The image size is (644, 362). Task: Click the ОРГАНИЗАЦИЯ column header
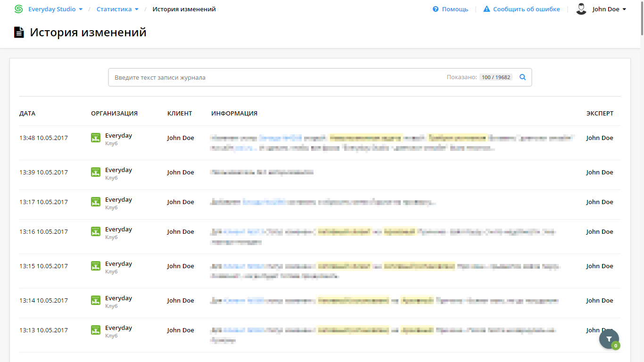pos(114,113)
